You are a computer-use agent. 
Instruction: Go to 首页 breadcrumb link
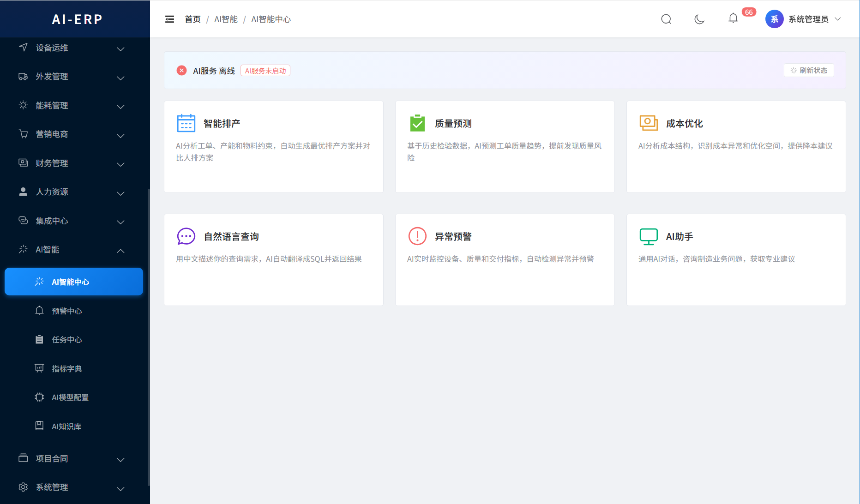tap(192, 19)
